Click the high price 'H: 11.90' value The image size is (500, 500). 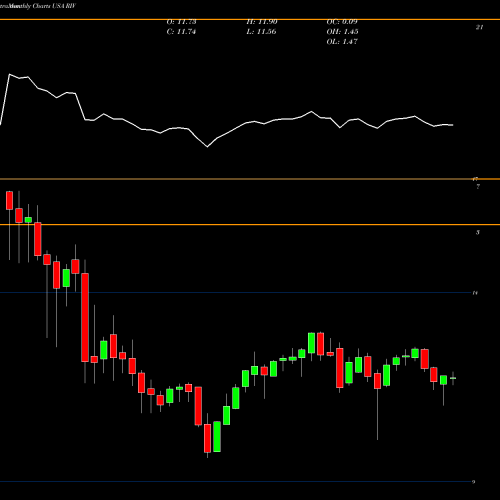click(x=262, y=22)
